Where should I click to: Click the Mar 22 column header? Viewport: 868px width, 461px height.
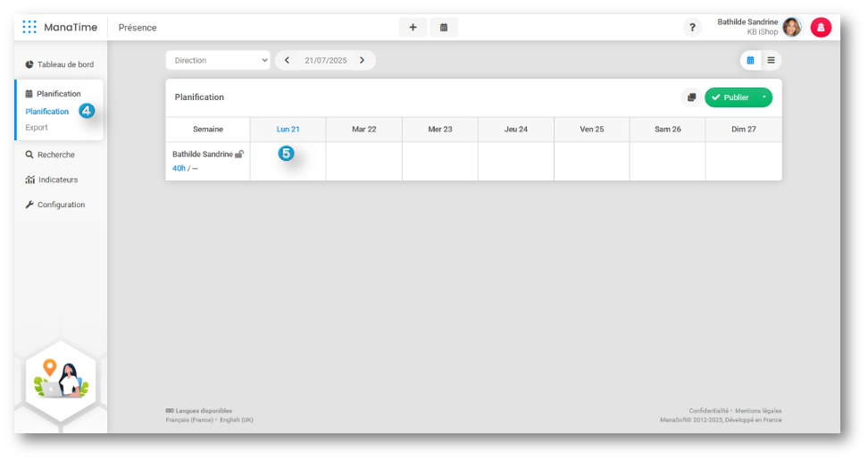coord(364,130)
